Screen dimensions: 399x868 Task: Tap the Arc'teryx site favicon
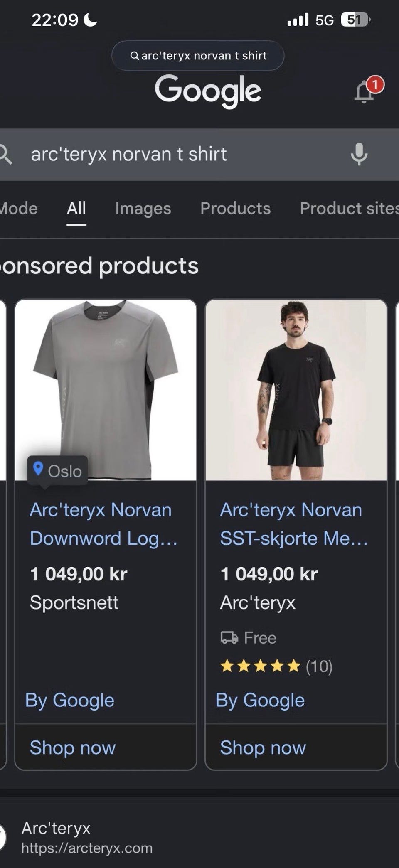click(x=2, y=837)
